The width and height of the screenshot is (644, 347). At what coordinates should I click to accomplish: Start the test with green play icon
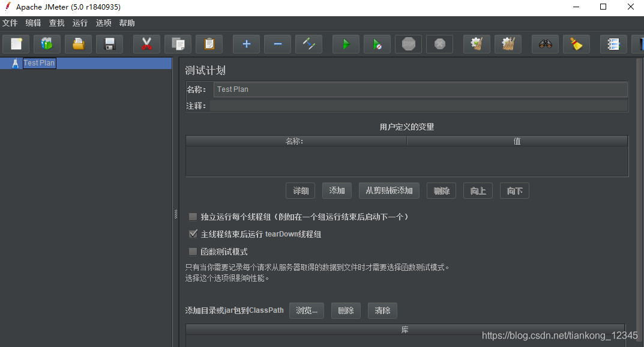point(346,44)
